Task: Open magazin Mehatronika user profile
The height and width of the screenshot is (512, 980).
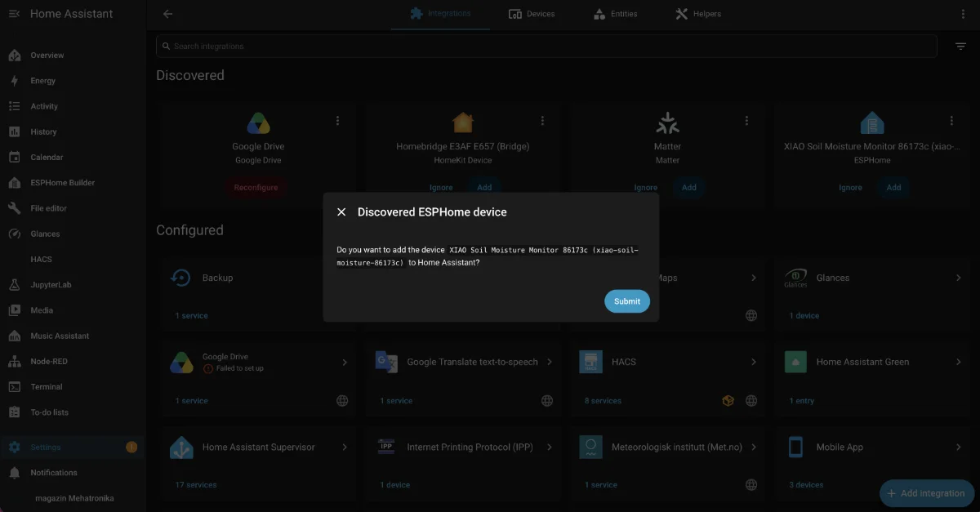Action: click(x=73, y=498)
